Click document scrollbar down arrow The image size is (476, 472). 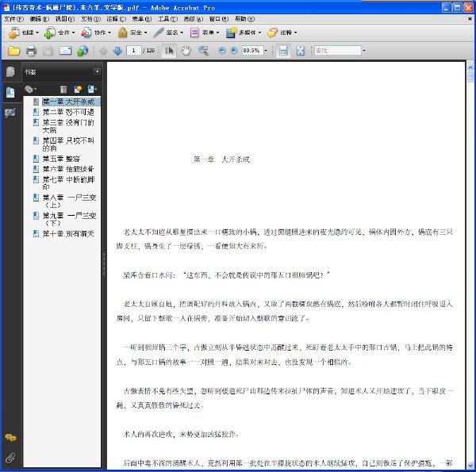(470, 465)
